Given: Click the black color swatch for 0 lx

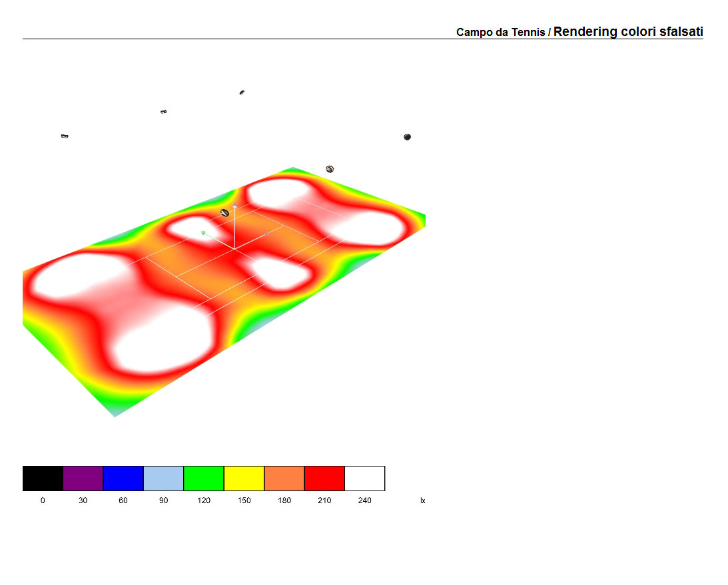Looking at the screenshot, I should point(43,479).
